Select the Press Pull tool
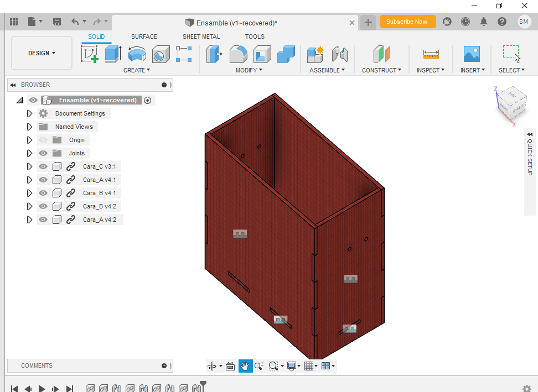The width and height of the screenshot is (538, 392). point(214,54)
